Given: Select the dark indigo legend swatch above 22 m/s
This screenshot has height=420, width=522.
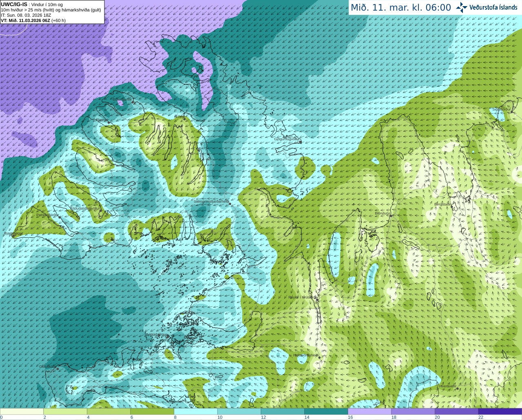Looking at the screenshot, I should click(x=500, y=411).
